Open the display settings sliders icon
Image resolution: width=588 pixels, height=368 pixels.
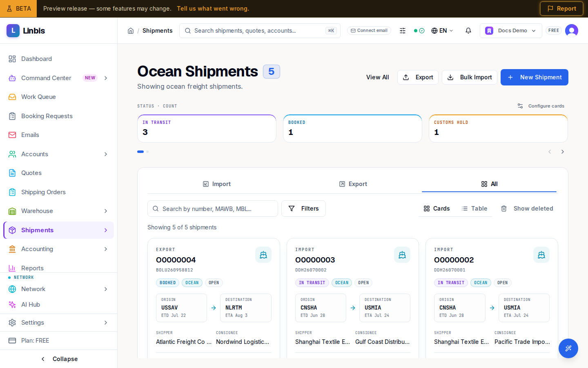tap(403, 31)
